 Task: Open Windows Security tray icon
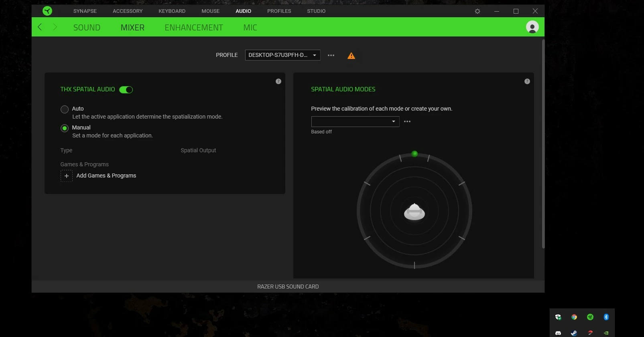pyautogui.click(x=558, y=317)
